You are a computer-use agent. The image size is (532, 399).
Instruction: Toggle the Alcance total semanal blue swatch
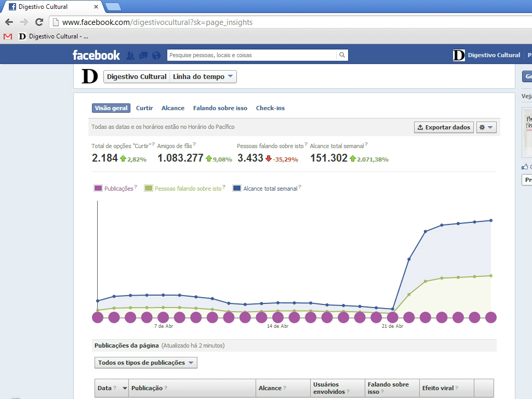click(x=237, y=188)
